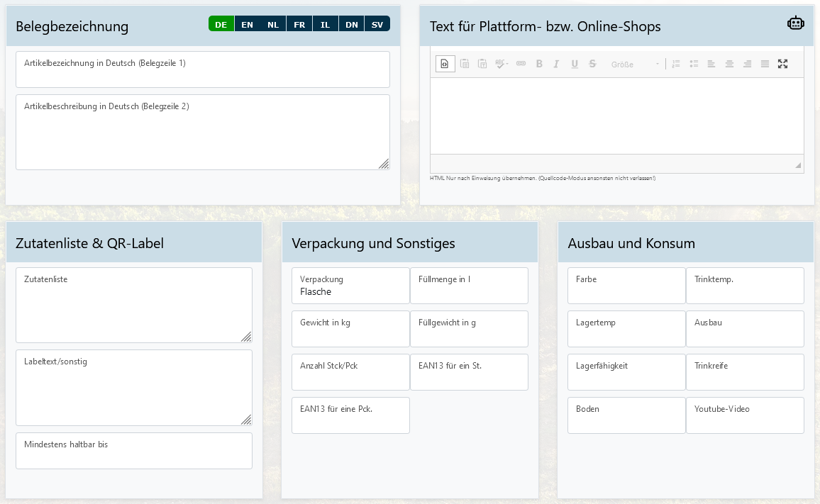This screenshot has width=820, height=504.
Task: Select the SV language button
Action: pyautogui.click(x=377, y=24)
